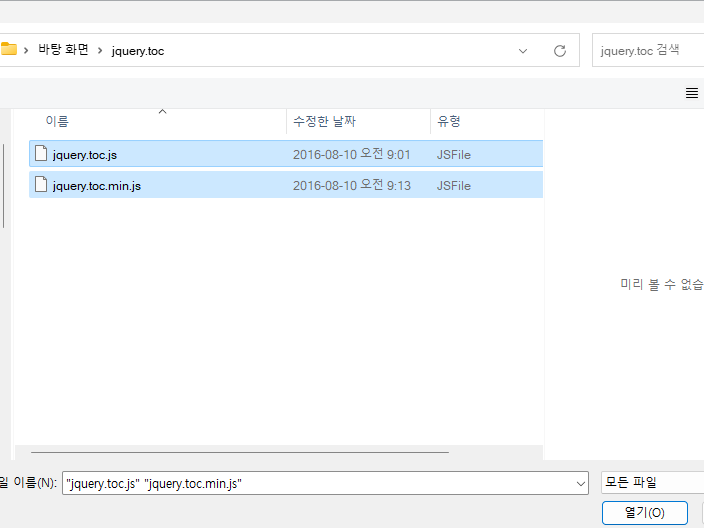Open the 모든 파일 file type dropdown
This screenshot has width=704, height=528.
pyautogui.click(x=652, y=483)
